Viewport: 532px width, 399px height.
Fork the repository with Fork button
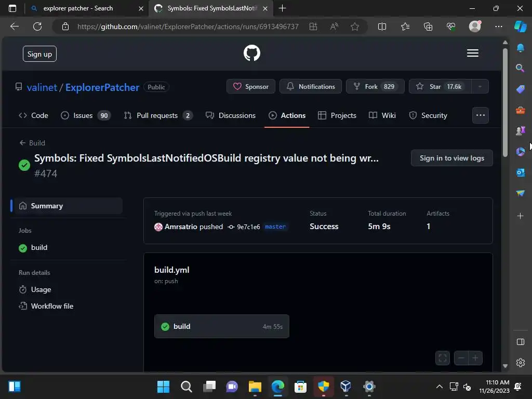pyautogui.click(x=375, y=87)
